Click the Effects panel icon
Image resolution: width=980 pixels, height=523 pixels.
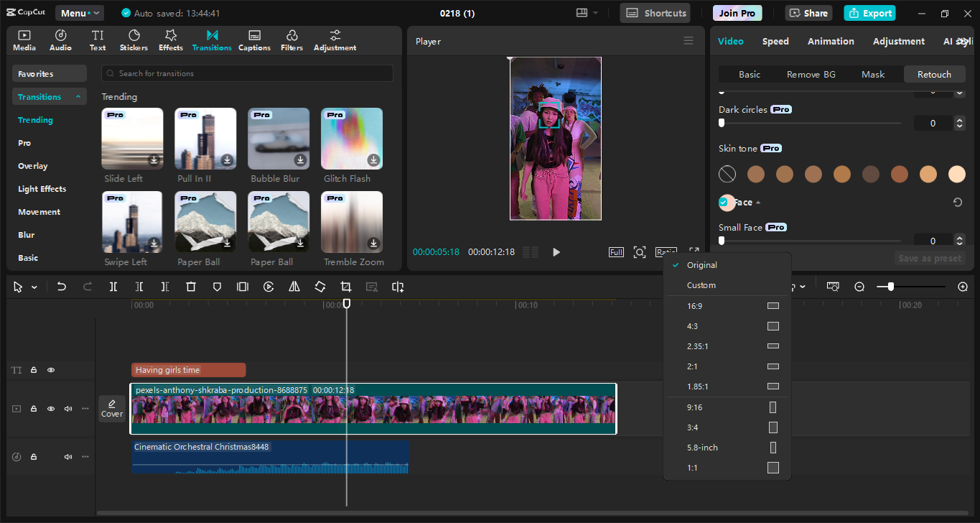point(170,40)
